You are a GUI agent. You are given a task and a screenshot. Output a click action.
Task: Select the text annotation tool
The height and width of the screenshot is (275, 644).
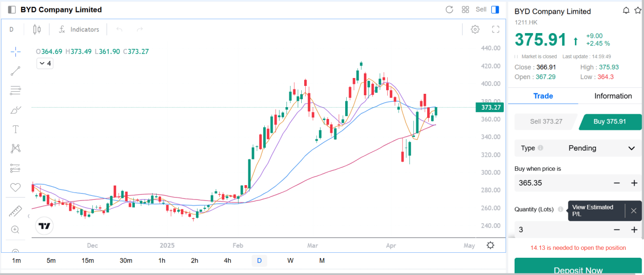tap(15, 129)
